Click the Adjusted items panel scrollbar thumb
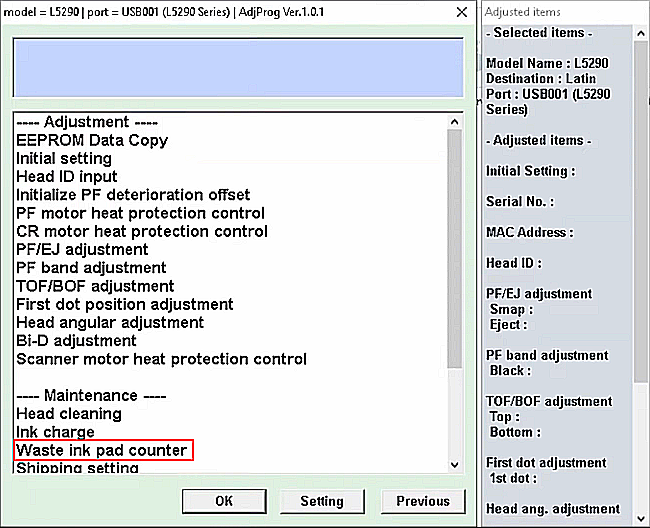The image size is (650, 528). [640, 211]
